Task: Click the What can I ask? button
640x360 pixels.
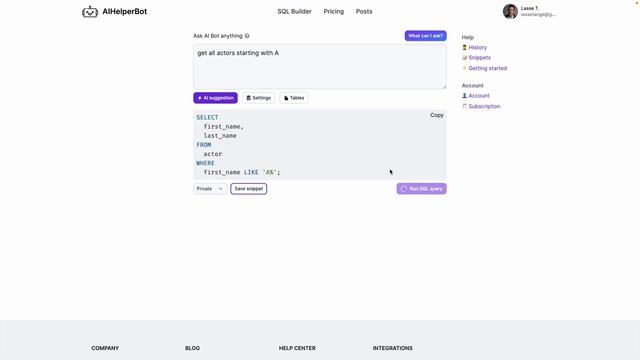Action: [425, 36]
